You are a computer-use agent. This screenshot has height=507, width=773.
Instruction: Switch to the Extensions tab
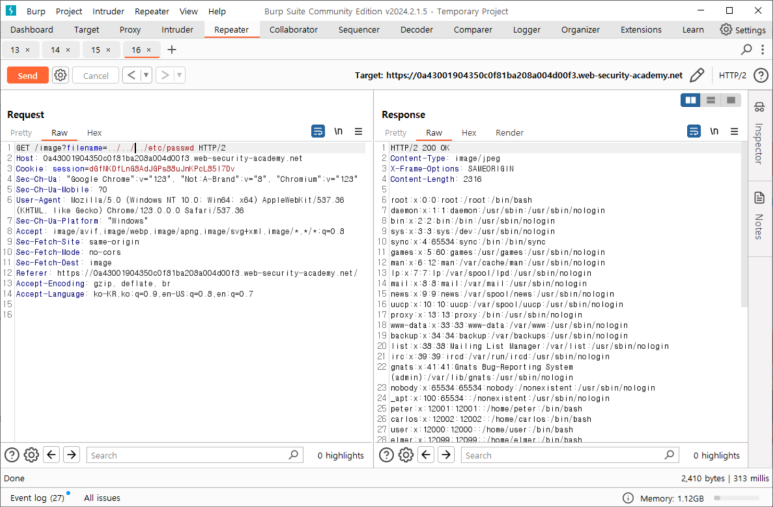coord(641,30)
